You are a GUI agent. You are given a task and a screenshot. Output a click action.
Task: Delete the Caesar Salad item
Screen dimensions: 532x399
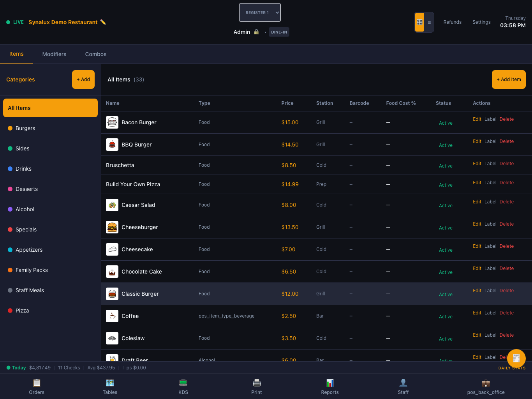(x=507, y=202)
